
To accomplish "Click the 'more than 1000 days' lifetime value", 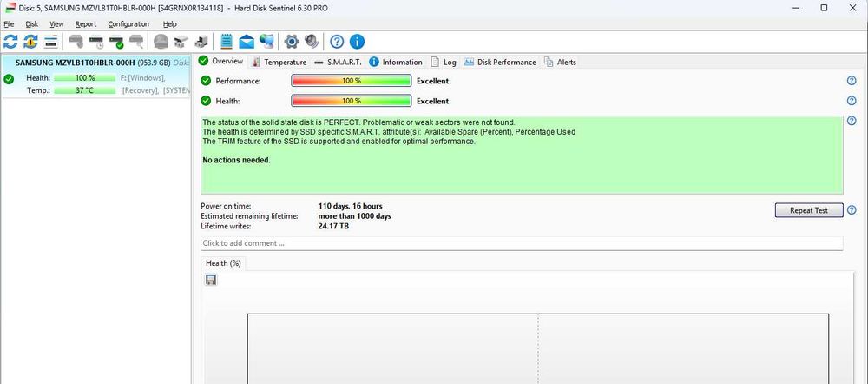I will click(x=355, y=216).
